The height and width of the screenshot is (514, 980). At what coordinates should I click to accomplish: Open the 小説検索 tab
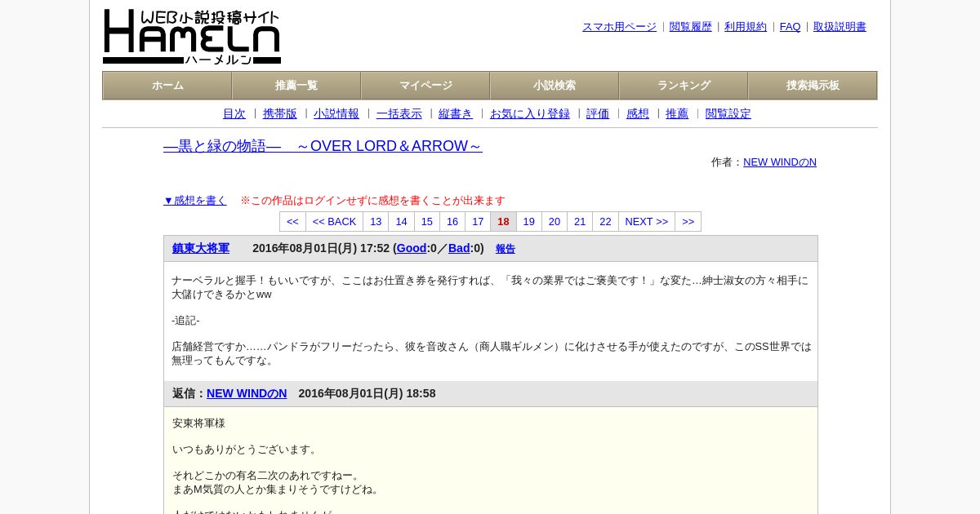click(555, 86)
